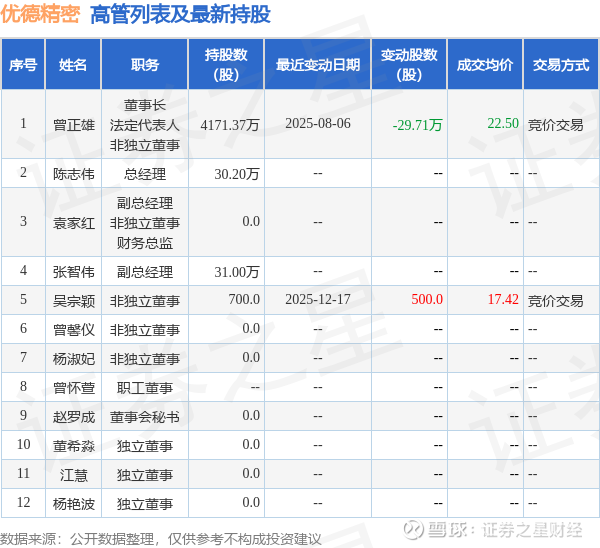Click the green change value -29.71万
The height and width of the screenshot is (548, 600).
point(417,125)
